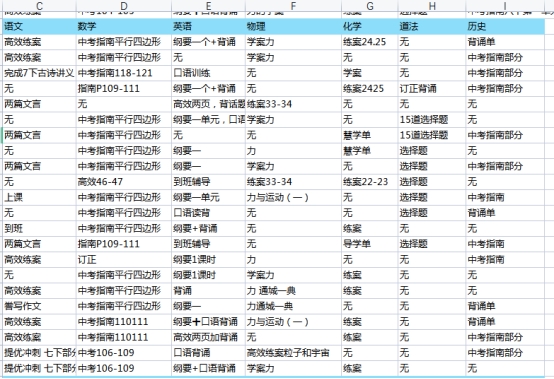Select cell containing 中考指南118-121

(124, 73)
